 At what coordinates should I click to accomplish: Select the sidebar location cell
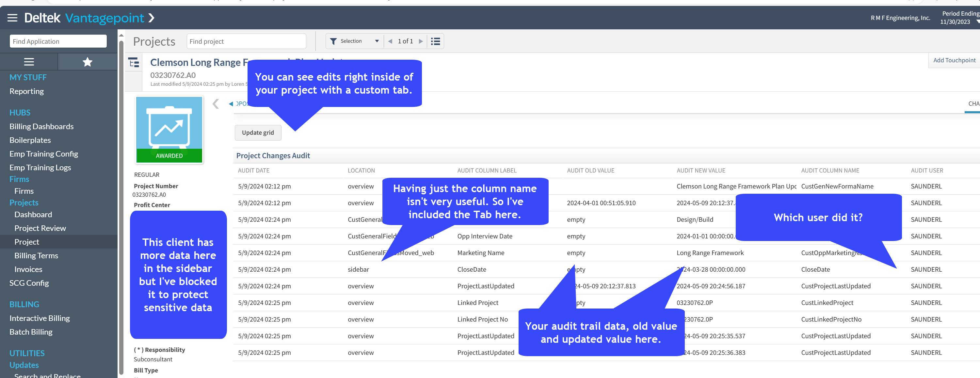[x=358, y=269]
